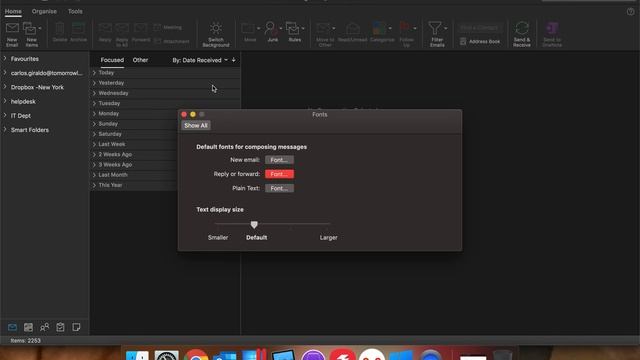Image resolution: width=640 pixels, height=360 pixels.
Task: Switch to Tasks view icon
Action: click(60, 327)
